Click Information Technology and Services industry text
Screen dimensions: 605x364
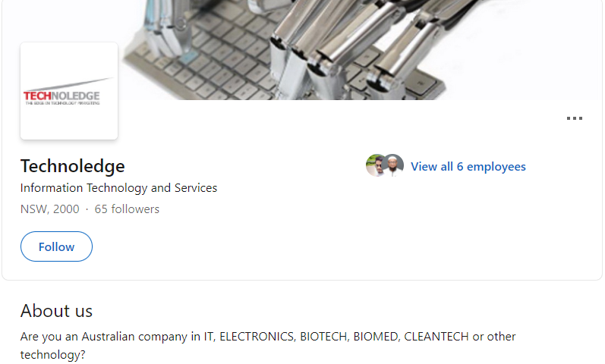(x=119, y=188)
